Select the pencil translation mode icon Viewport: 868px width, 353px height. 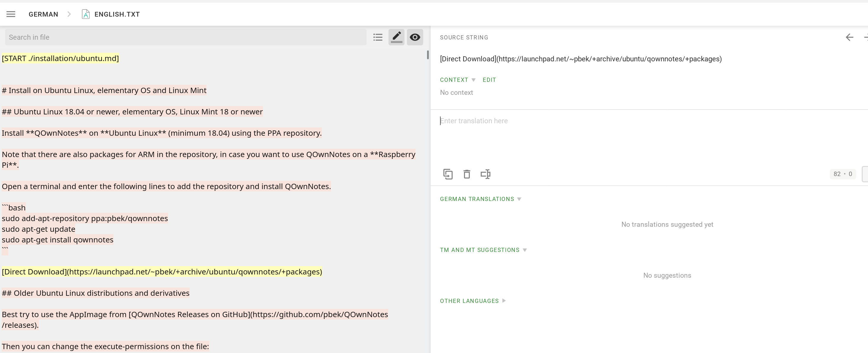[x=396, y=37]
